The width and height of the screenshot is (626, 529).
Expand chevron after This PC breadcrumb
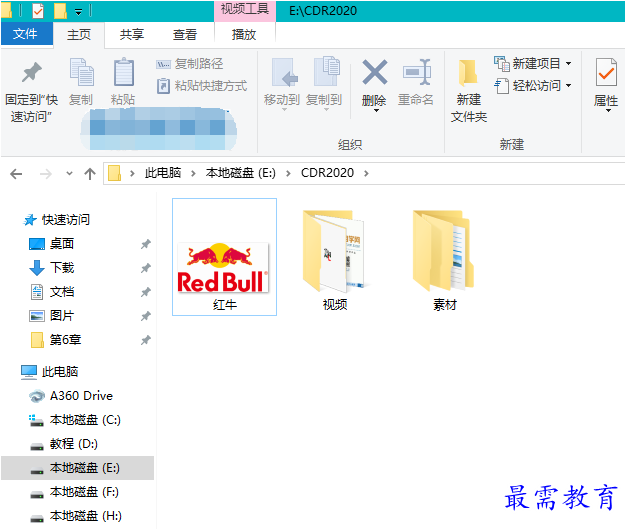click(x=193, y=173)
